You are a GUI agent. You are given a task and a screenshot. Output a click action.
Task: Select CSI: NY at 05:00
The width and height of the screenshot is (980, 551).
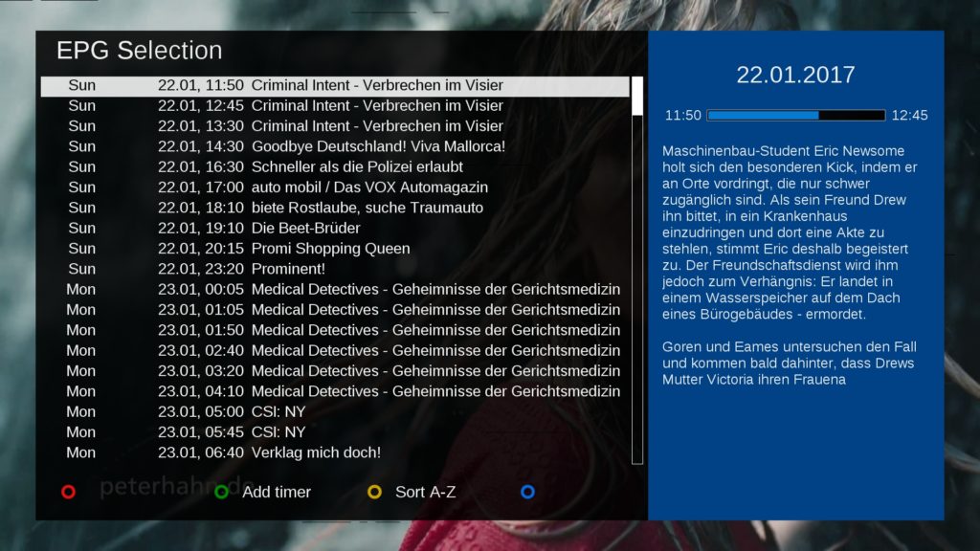pyautogui.click(x=335, y=411)
